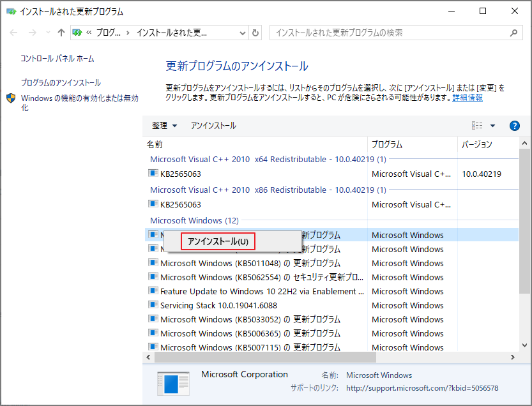Viewport: 532px width, 406px height.
Task: Focus the installed updates search box
Action: (396, 33)
